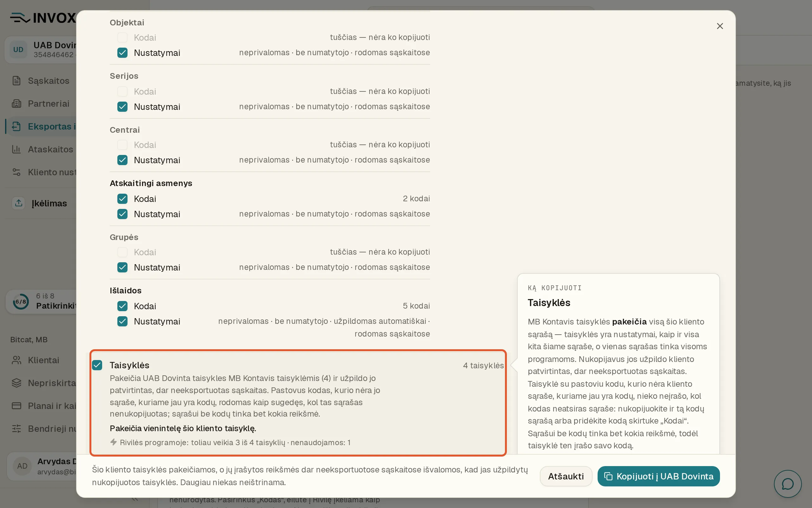Click the Išlaidos section heading
The height and width of the screenshot is (508, 812).
click(x=126, y=291)
